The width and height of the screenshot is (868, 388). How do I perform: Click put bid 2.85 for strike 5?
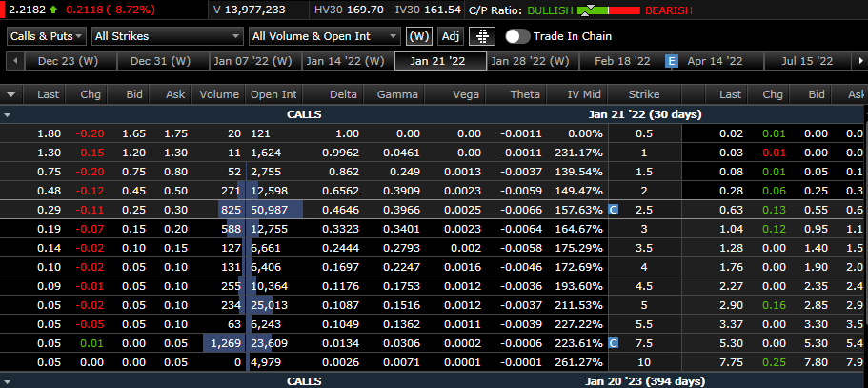[x=817, y=305]
